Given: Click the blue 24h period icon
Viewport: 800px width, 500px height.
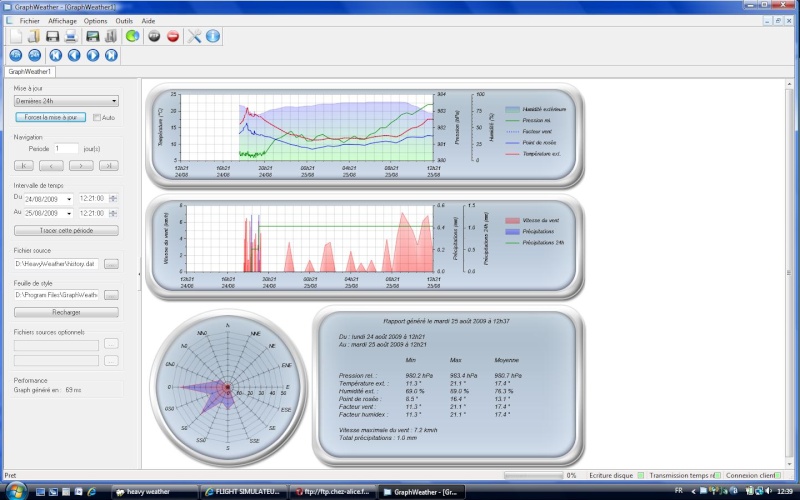Looking at the screenshot, I should (x=34, y=55).
